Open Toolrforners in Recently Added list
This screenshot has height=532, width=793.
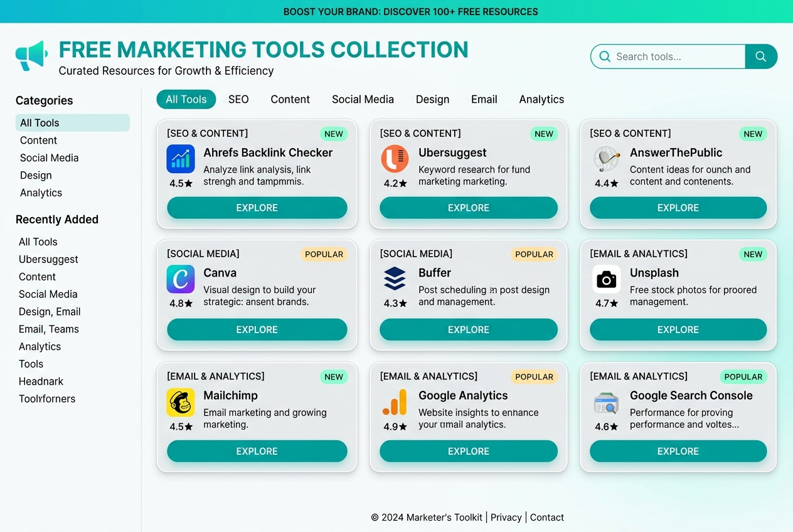pyautogui.click(x=47, y=399)
